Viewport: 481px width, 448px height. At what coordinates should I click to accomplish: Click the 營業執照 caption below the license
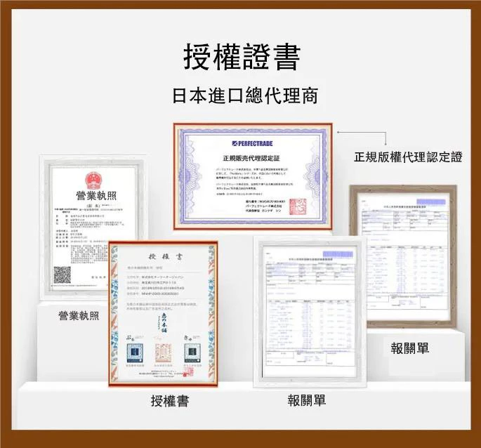(79, 316)
